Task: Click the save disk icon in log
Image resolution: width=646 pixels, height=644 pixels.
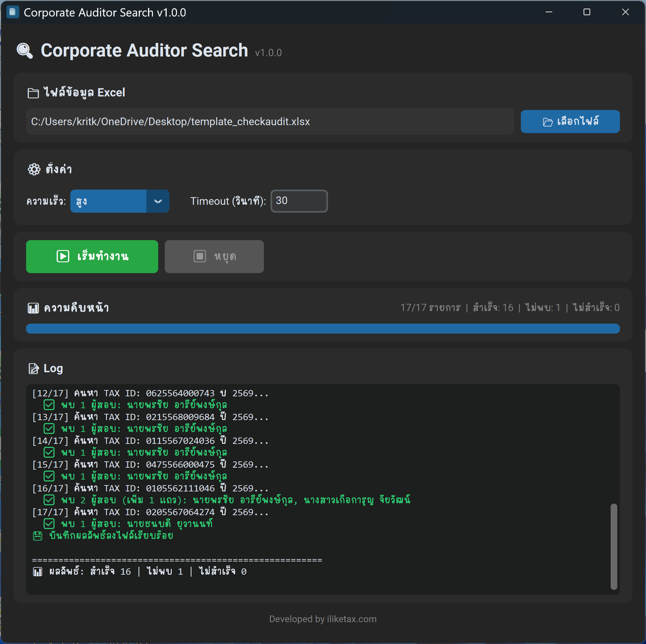Action: click(38, 536)
